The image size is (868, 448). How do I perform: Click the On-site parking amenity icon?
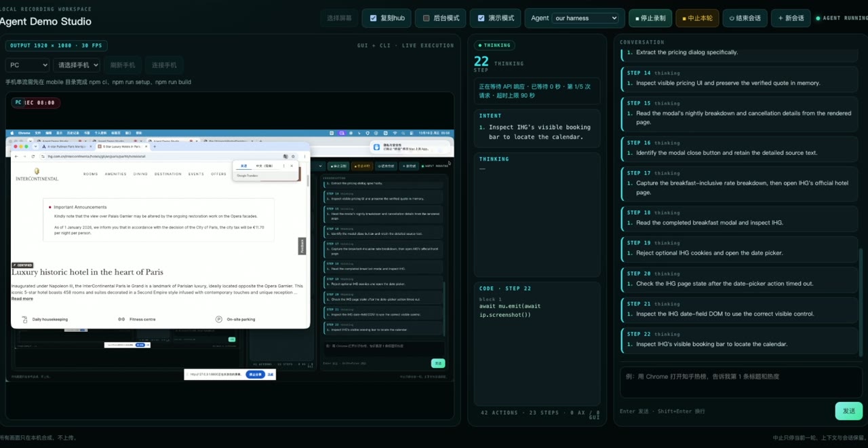[x=219, y=319]
